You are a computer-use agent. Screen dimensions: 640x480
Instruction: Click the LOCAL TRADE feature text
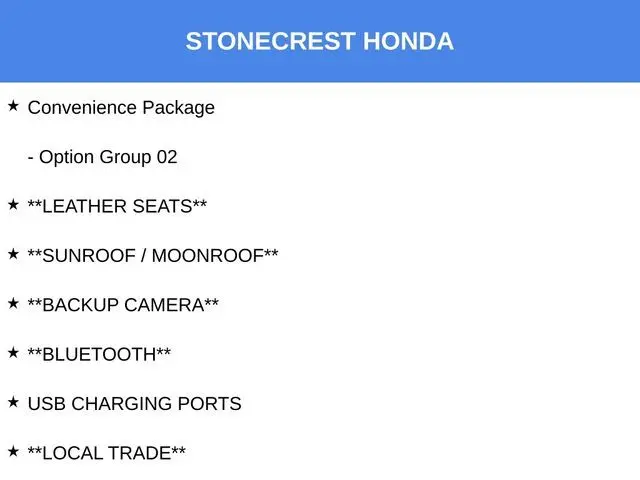tap(107, 454)
